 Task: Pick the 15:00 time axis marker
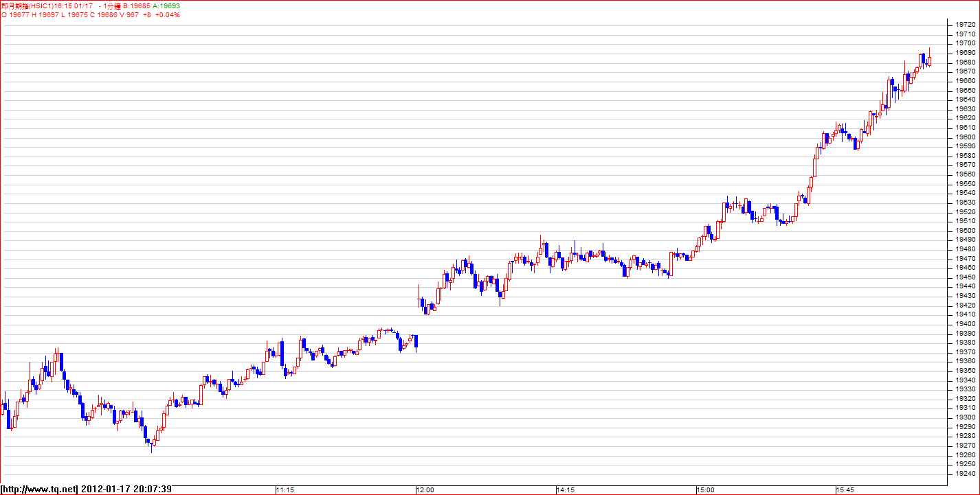coord(705,490)
